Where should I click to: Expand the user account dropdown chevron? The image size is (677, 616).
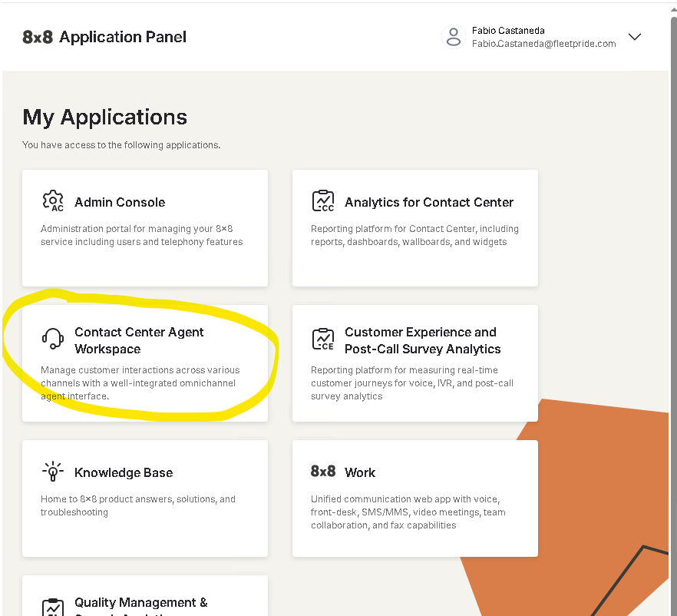634,37
